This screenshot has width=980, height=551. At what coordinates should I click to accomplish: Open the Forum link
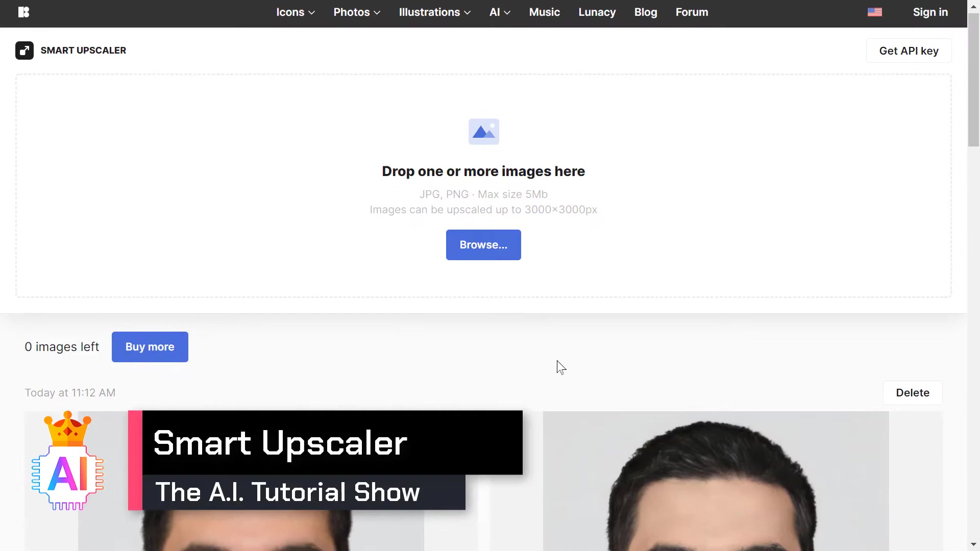pyautogui.click(x=692, y=12)
